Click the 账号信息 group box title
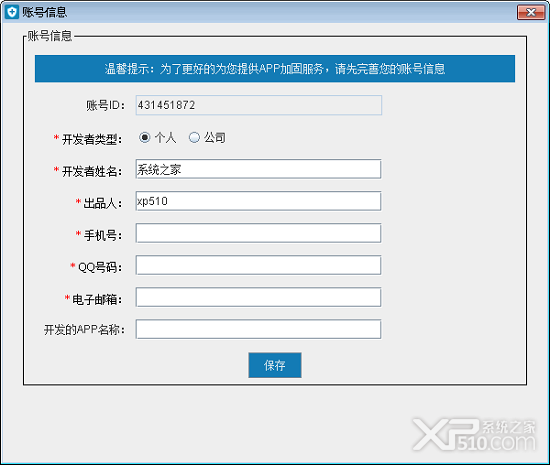Viewport: 550px width, 465px height. click(50, 36)
